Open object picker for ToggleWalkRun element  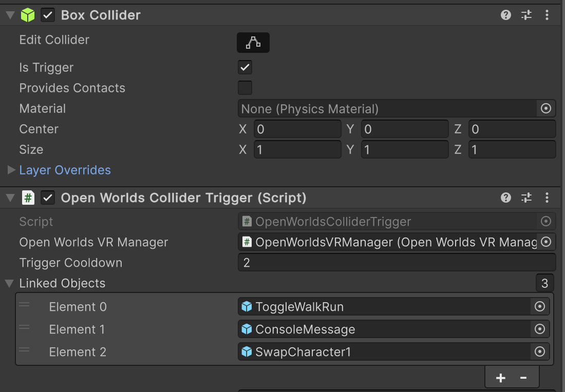click(539, 306)
